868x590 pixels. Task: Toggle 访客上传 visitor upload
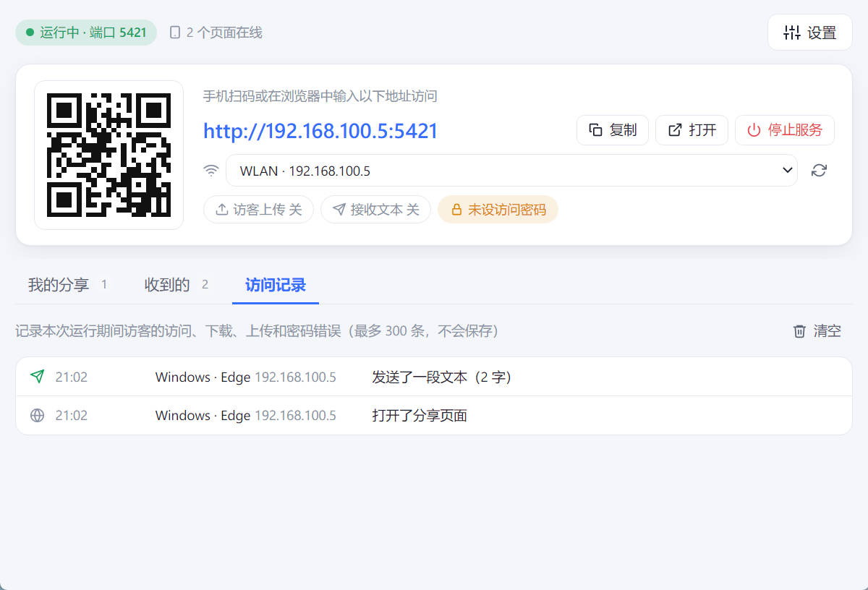pos(258,210)
